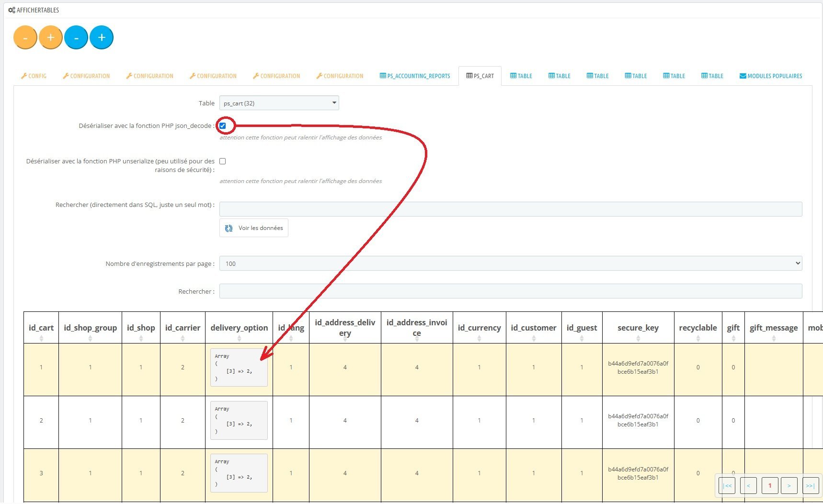This screenshot has height=504, width=823.
Task: Focus the SQL search input field
Action: [x=511, y=209]
